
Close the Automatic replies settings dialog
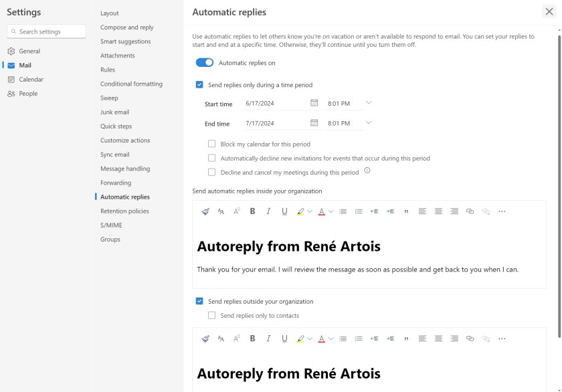(x=549, y=11)
